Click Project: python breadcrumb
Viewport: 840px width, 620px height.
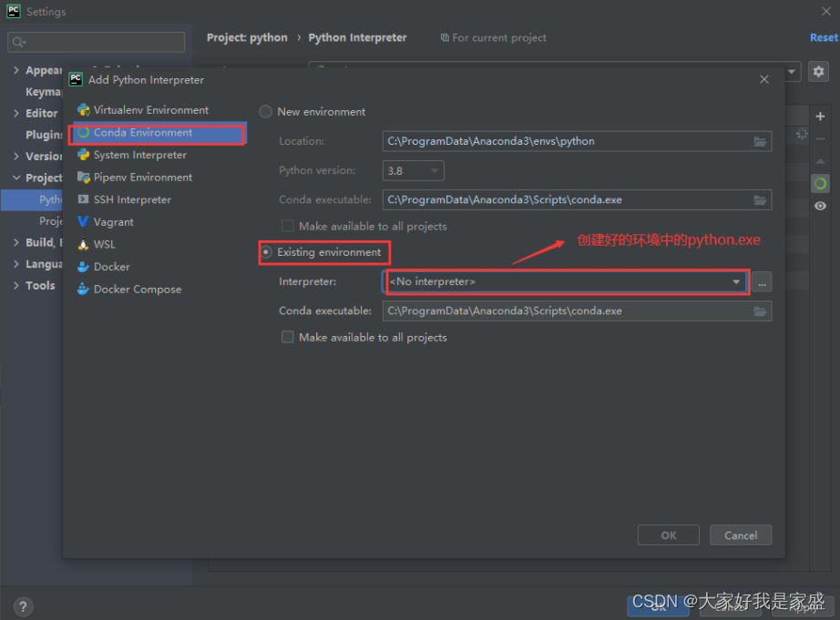click(x=247, y=37)
